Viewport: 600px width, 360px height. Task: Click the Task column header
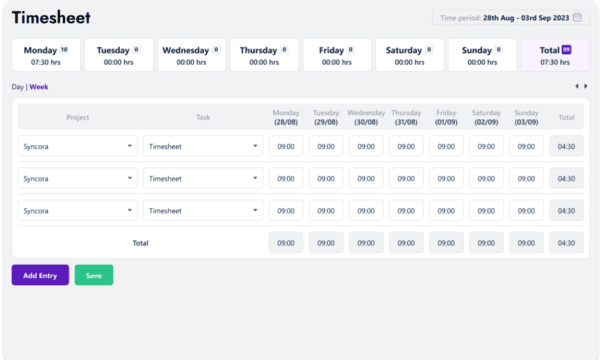click(x=203, y=117)
